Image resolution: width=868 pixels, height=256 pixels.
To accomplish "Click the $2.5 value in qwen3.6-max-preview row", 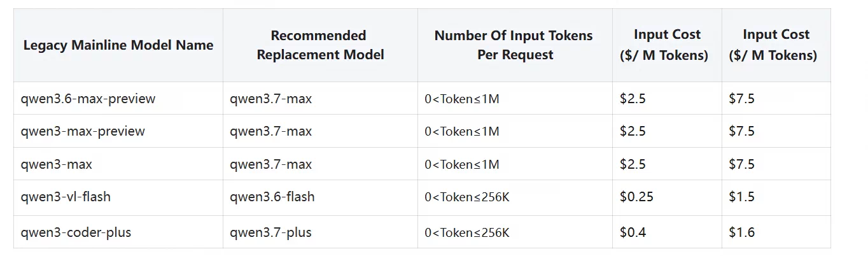I will [633, 99].
